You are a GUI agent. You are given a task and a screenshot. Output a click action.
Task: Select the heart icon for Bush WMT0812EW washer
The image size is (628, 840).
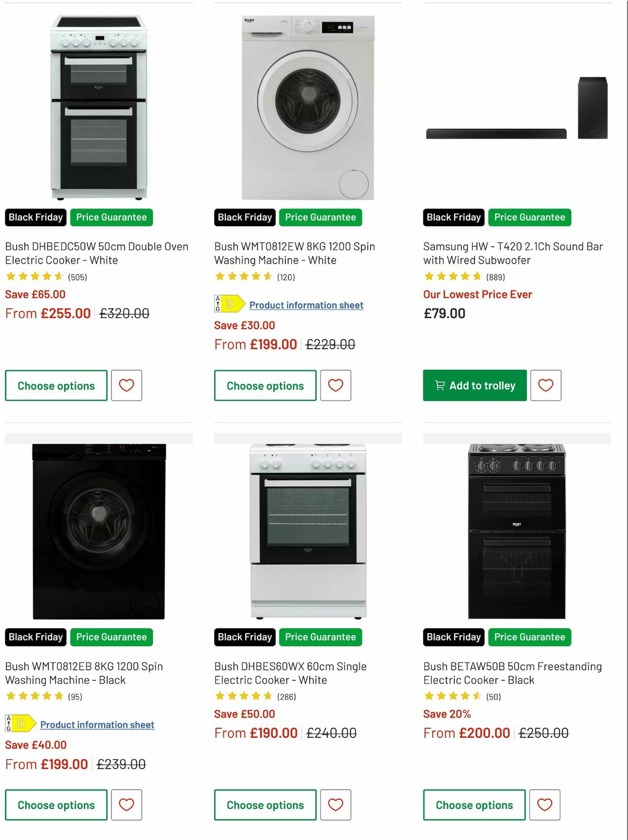pyautogui.click(x=335, y=386)
